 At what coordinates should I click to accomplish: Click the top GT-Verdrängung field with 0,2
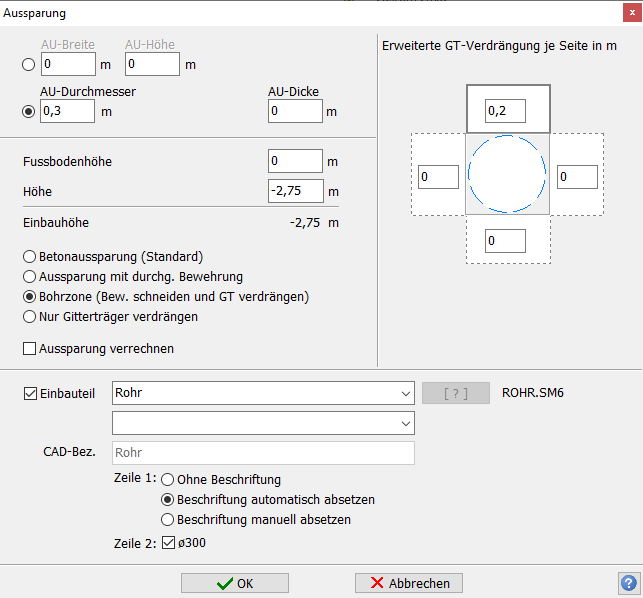point(506,111)
